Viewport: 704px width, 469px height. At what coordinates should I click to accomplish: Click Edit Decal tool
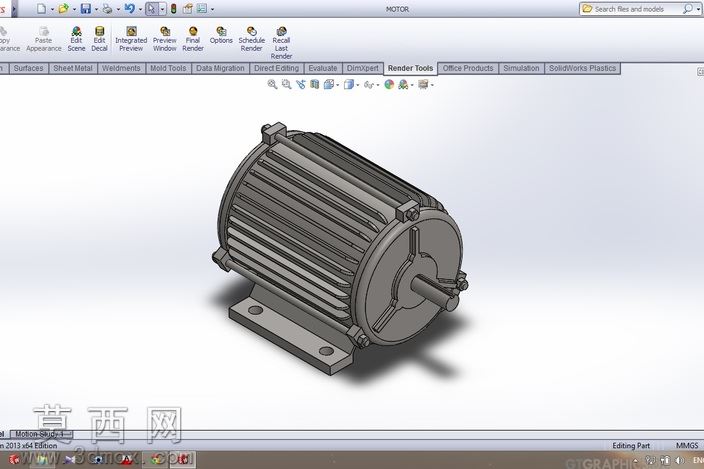click(99, 39)
